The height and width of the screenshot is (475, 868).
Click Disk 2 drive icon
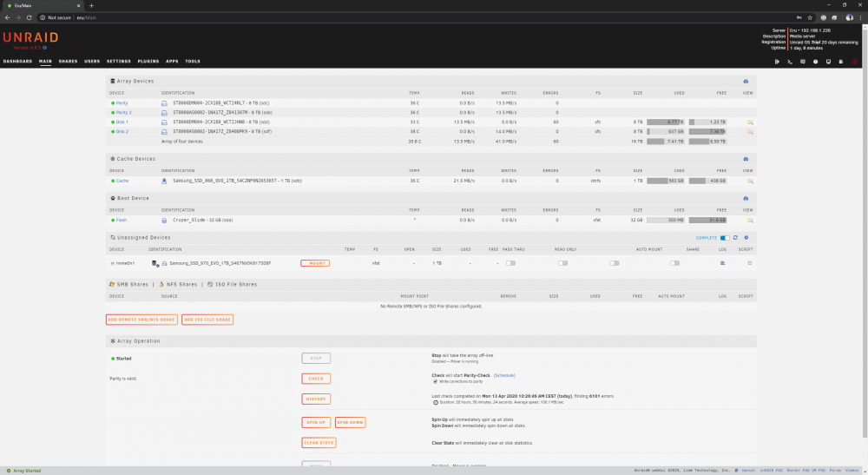click(x=164, y=132)
